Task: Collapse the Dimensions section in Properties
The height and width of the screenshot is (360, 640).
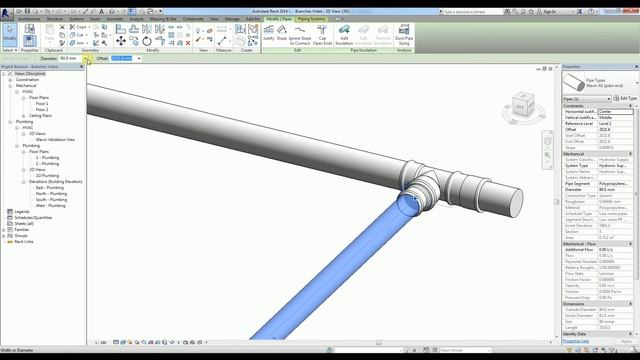Action: coord(631,304)
